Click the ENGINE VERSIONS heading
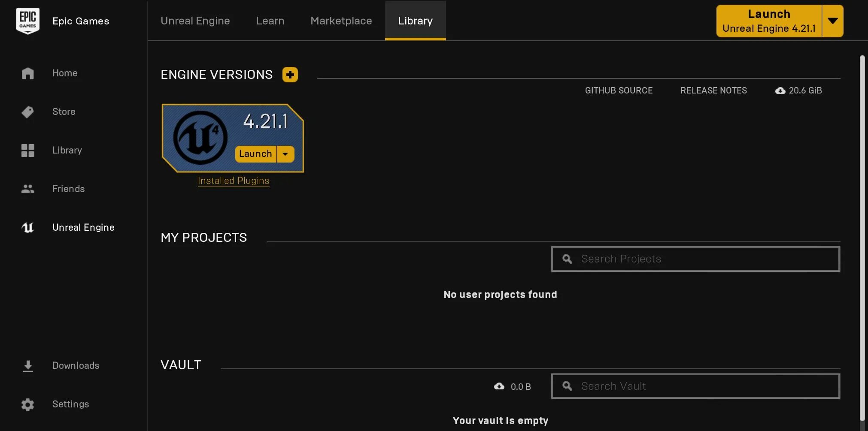 point(217,75)
